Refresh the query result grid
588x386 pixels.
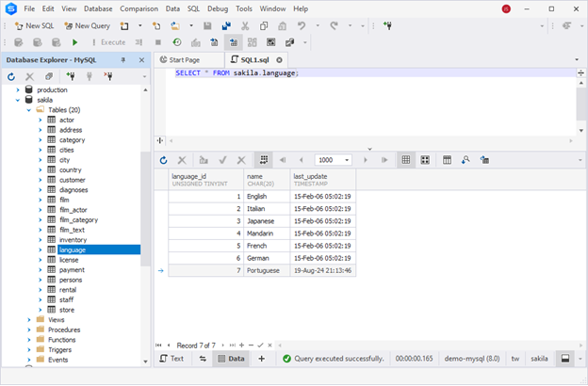coord(163,160)
